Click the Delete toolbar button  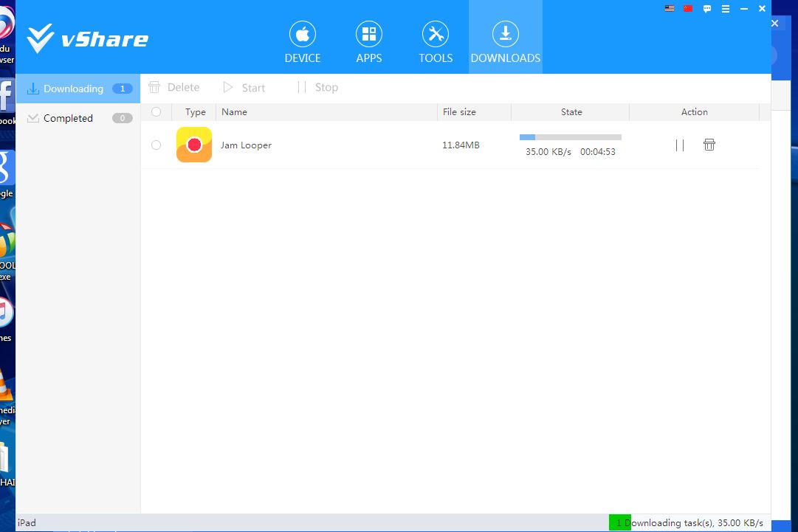(174, 88)
